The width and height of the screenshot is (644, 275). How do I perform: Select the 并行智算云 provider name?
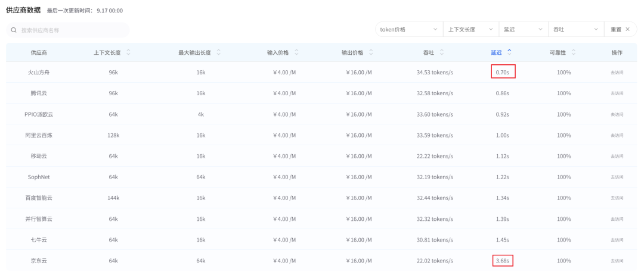39,219
